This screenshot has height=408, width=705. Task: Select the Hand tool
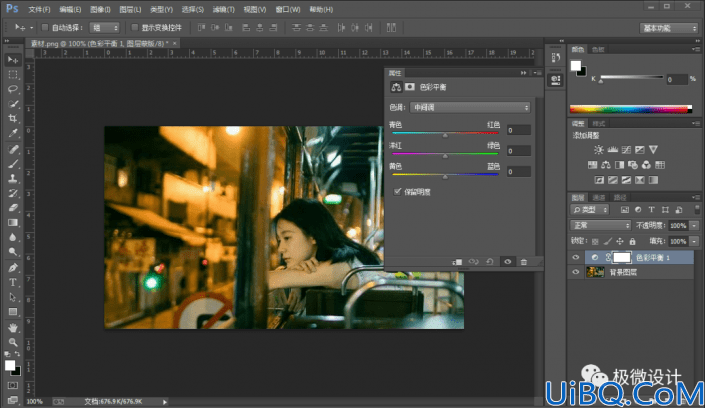coord(13,327)
